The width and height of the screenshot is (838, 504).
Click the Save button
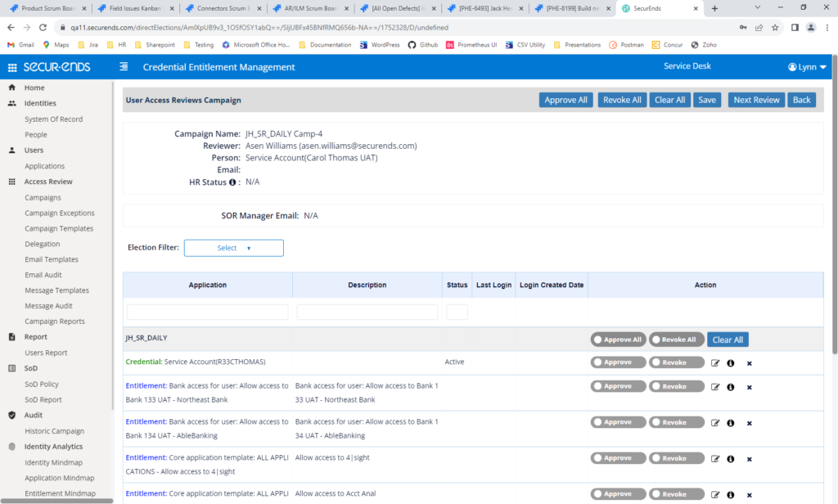pyautogui.click(x=706, y=100)
